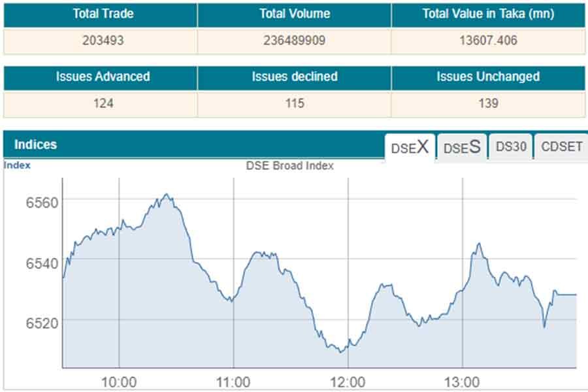This screenshot has height=392, width=588.
Task: Show the CDSET index chart tab
Action: point(561,146)
